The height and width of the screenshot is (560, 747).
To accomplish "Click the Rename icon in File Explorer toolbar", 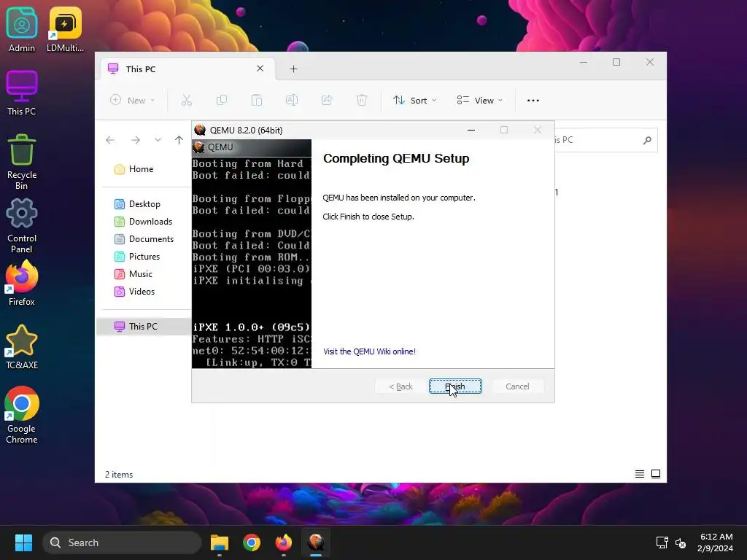I will click(292, 101).
